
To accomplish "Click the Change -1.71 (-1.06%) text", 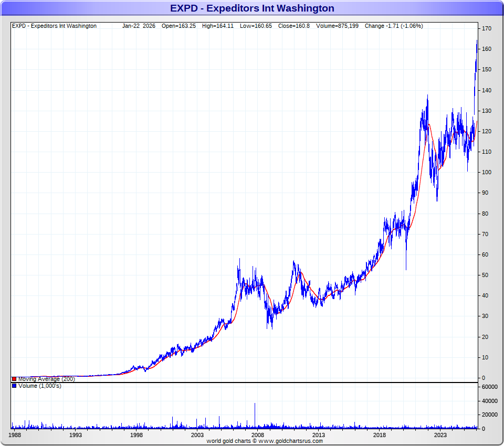I will click(393, 26).
